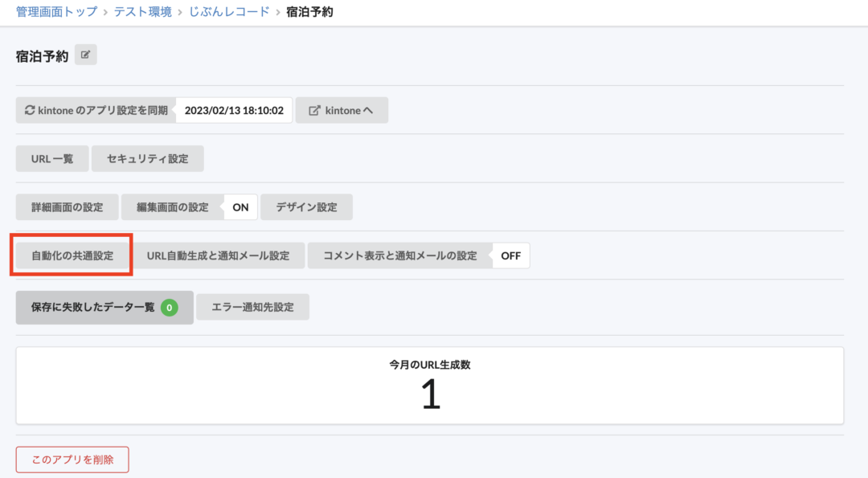The width and height of the screenshot is (868, 478).
Task: Open セキュリティ設定
Action: coord(147,158)
